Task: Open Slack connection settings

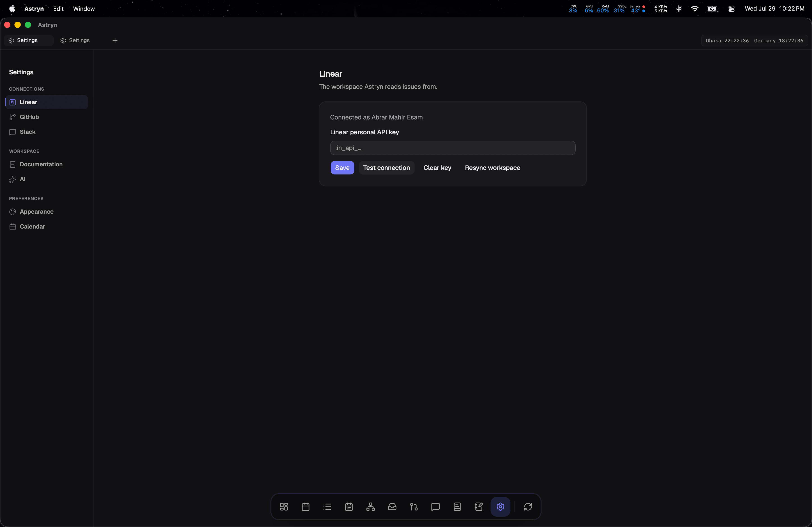Action: (47, 132)
